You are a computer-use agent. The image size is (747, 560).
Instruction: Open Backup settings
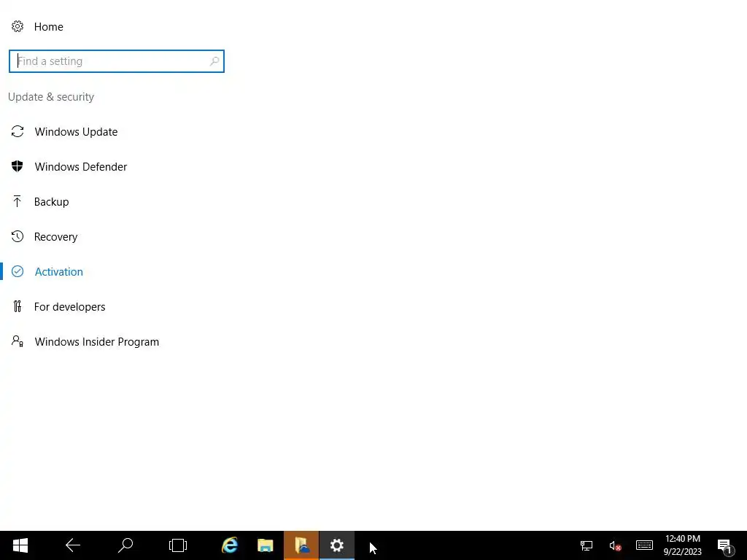52,202
